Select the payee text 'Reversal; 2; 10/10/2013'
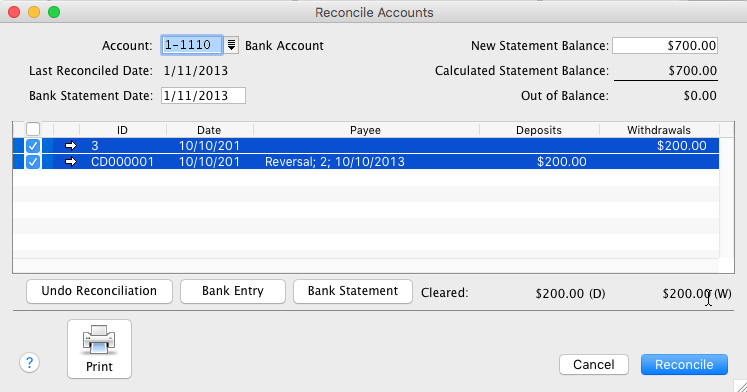This screenshot has height=392, width=747. click(335, 162)
